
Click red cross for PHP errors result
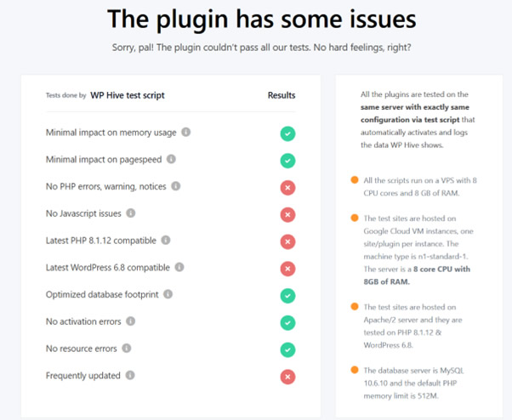click(287, 188)
